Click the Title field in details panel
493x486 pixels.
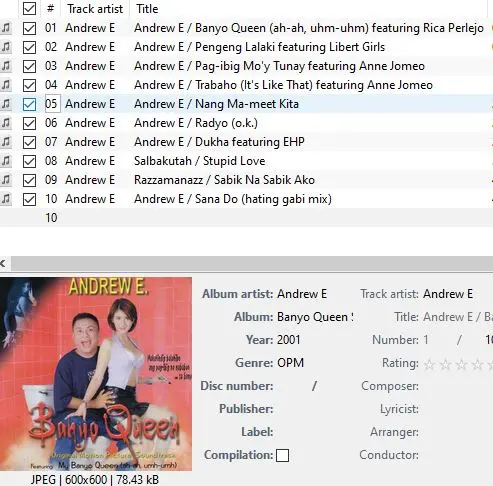pyautogui.click(x=457, y=317)
